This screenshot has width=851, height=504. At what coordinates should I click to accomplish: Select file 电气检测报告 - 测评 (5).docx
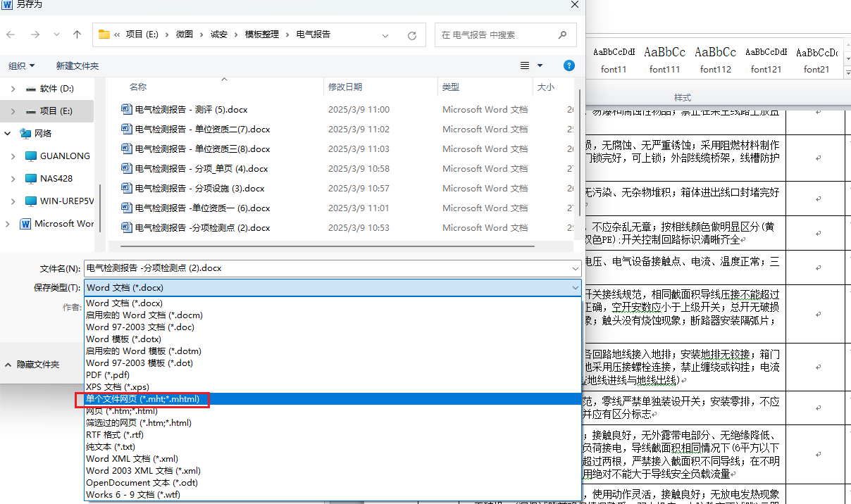tap(191, 110)
